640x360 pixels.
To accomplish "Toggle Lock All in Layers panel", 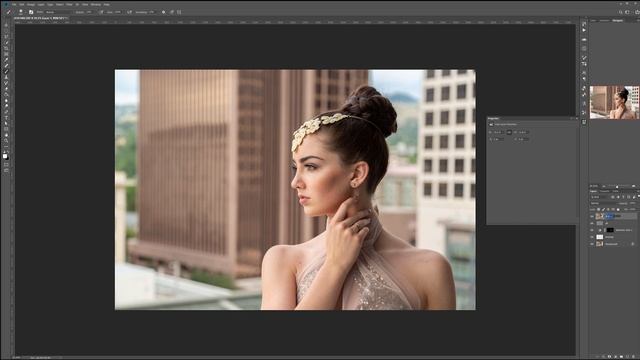I will tap(618, 209).
